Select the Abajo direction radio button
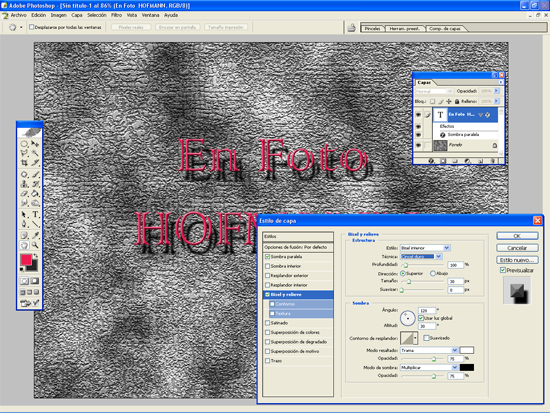This screenshot has height=413, width=550. point(433,273)
